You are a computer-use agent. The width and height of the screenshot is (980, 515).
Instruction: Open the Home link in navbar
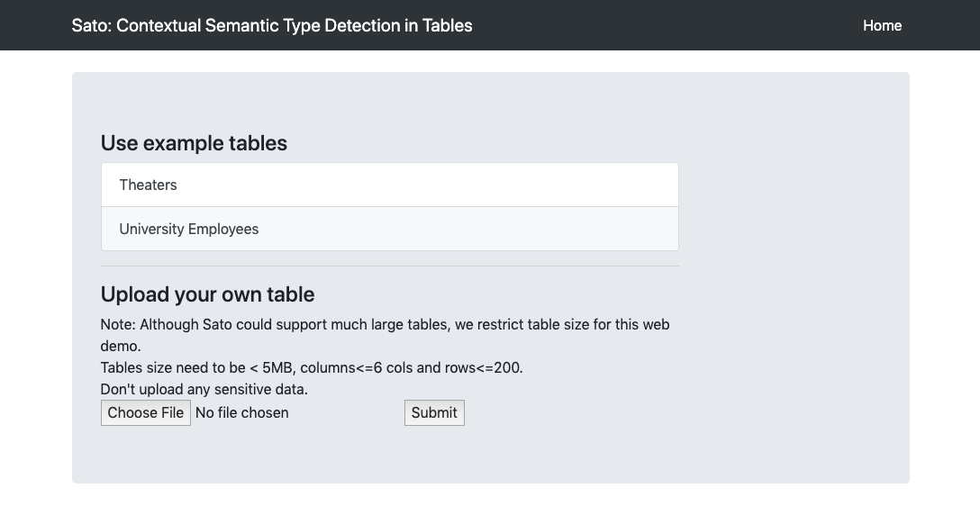[882, 25]
